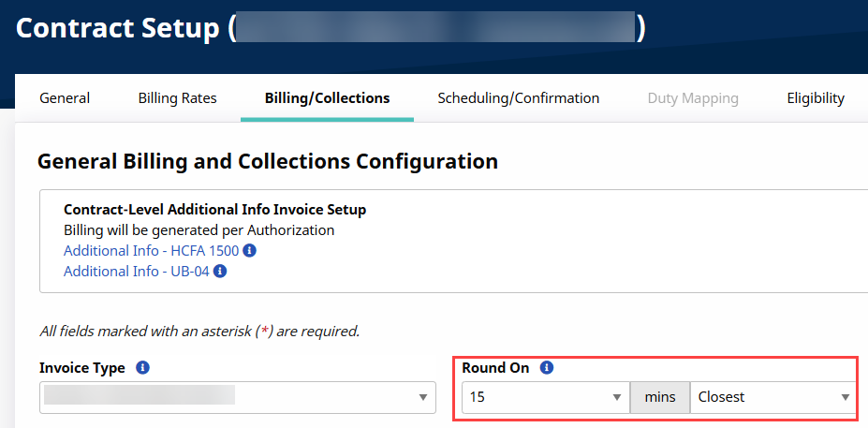
Task: Click the Contract Setup page title
Action: click(x=117, y=28)
